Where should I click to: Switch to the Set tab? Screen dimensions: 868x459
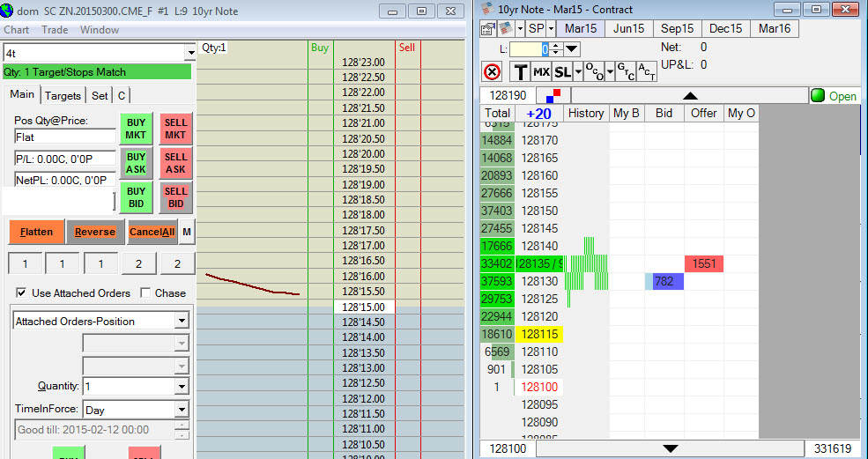pos(100,96)
